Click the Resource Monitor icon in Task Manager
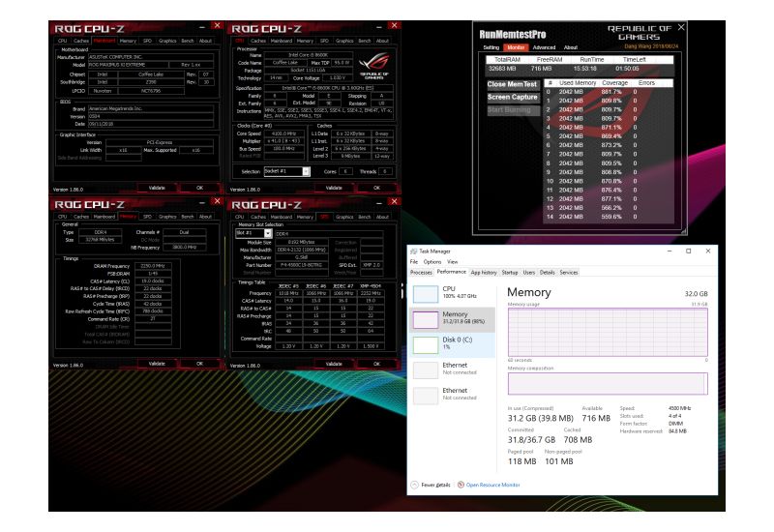 (x=461, y=485)
